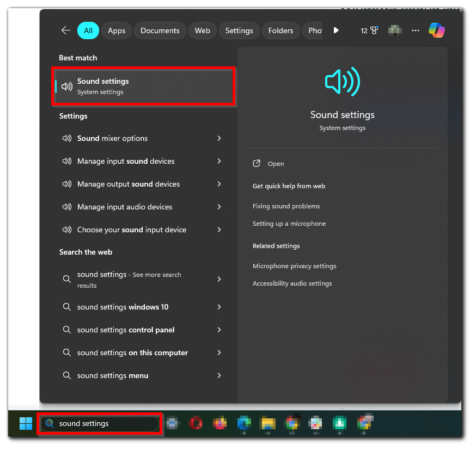Open the Fixing sound problems link
Viewport: 476px width, 451px height.
point(286,206)
